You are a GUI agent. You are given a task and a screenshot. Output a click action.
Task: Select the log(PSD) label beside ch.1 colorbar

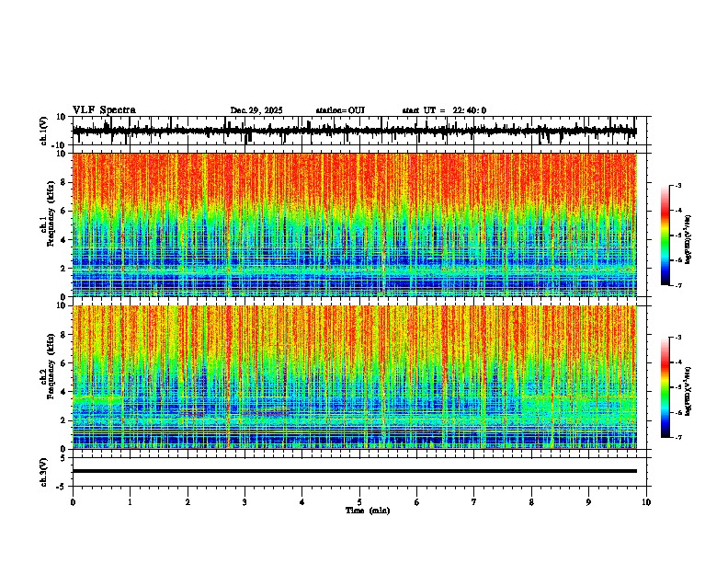[x=688, y=240]
